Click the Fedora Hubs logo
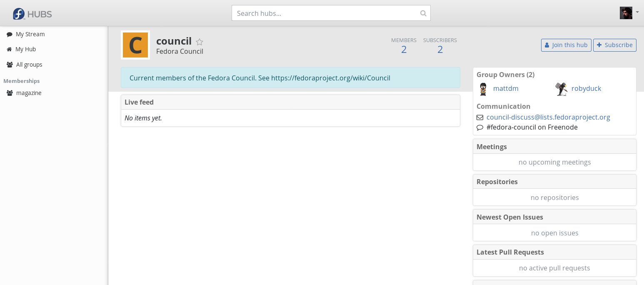The height and width of the screenshot is (285, 644). [x=32, y=14]
